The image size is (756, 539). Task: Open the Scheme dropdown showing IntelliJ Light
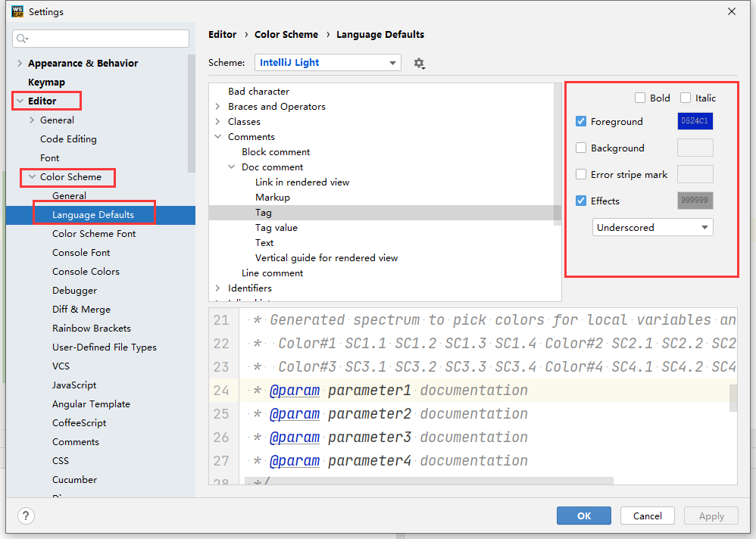pyautogui.click(x=327, y=63)
